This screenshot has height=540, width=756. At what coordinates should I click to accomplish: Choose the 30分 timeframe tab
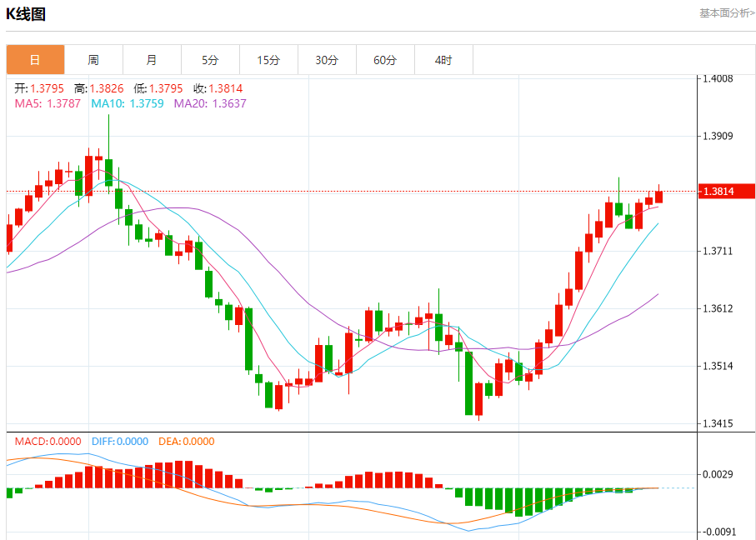[327, 60]
